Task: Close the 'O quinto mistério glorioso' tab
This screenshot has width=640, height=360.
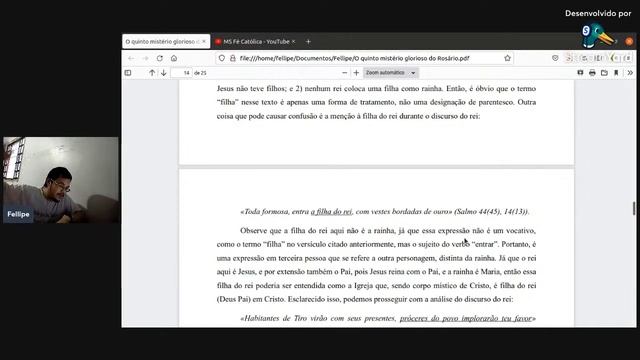Action: tap(204, 42)
